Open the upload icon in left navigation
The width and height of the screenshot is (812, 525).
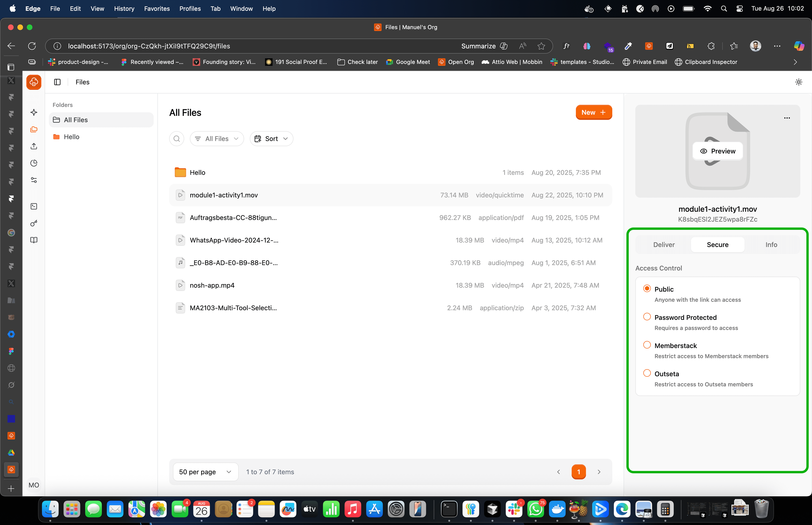[34, 146]
